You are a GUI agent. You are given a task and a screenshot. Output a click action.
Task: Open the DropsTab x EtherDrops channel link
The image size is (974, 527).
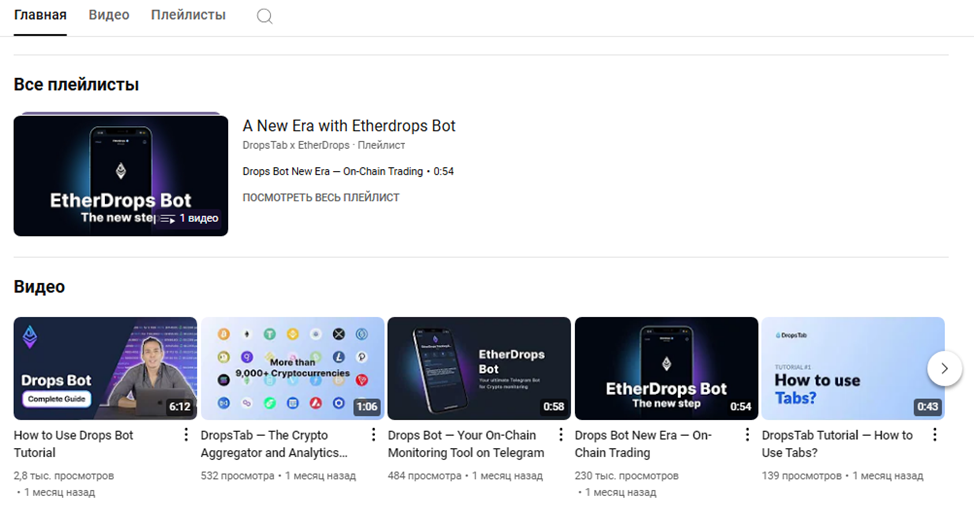(296, 145)
